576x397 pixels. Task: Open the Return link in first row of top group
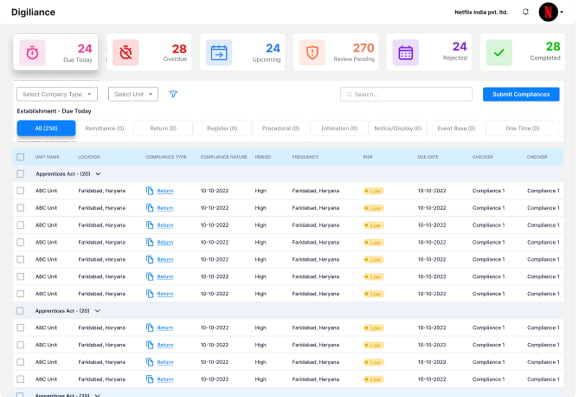pyautogui.click(x=165, y=191)
